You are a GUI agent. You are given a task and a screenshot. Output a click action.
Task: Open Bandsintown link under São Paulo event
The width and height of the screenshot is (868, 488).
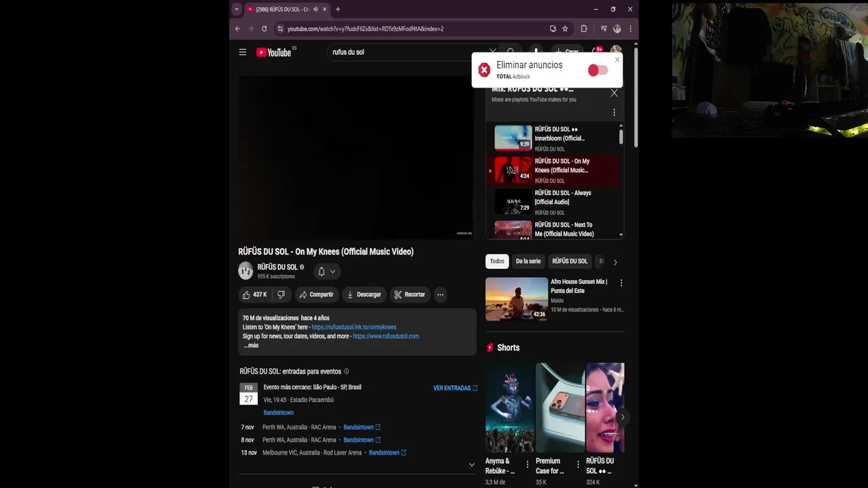pyautogui.click(x=279, y=413)
